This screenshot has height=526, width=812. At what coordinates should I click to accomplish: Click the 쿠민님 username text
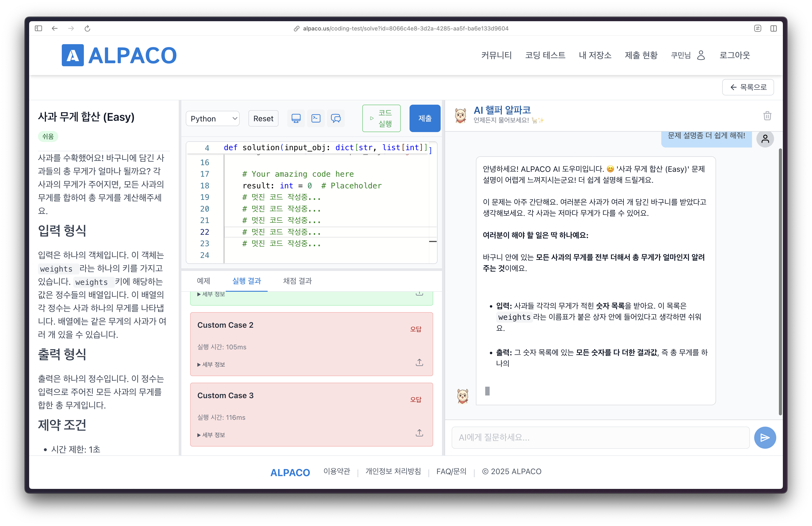[x=681, y=55]
